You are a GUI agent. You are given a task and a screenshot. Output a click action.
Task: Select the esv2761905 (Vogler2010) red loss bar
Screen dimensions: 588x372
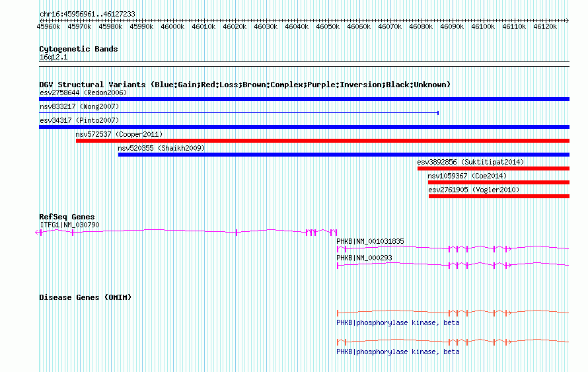point(499,196)
